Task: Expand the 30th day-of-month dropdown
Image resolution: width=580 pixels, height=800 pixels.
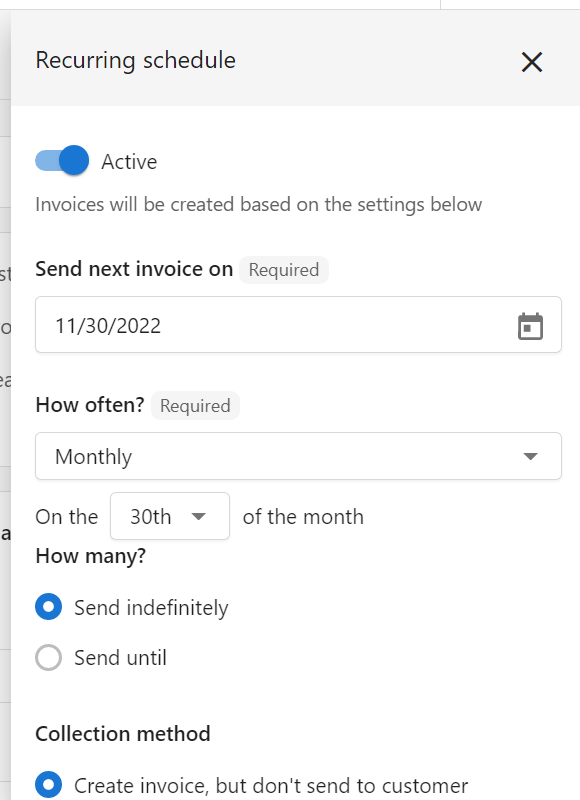Action: pyautogui.click(x=170, y=516)
